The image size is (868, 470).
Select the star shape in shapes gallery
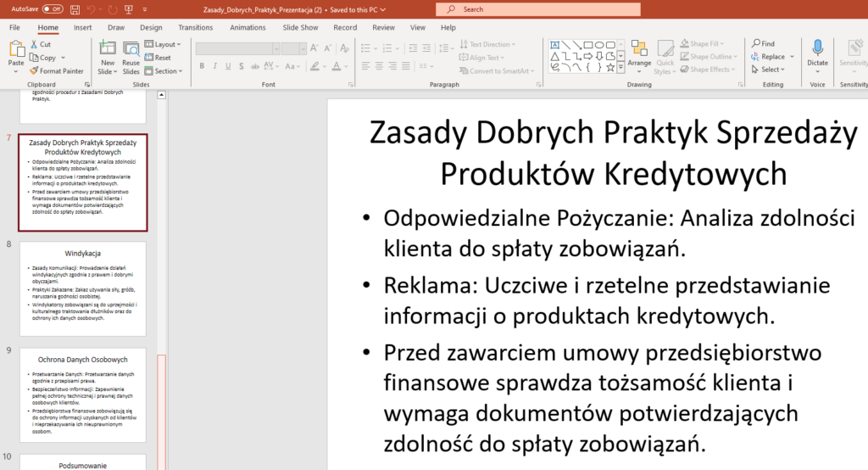(x=612, y=66)
